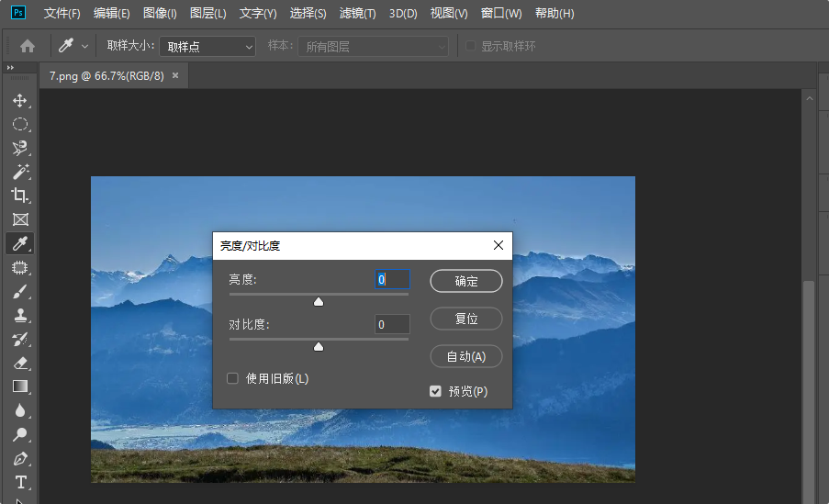
Task: Select the Clone Stamp tool
Action: point(20,315)
